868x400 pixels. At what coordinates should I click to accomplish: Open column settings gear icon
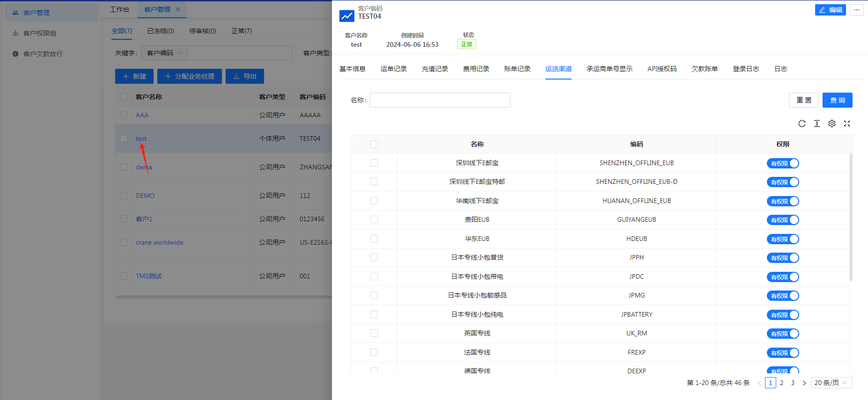click(x=832, y=124)
